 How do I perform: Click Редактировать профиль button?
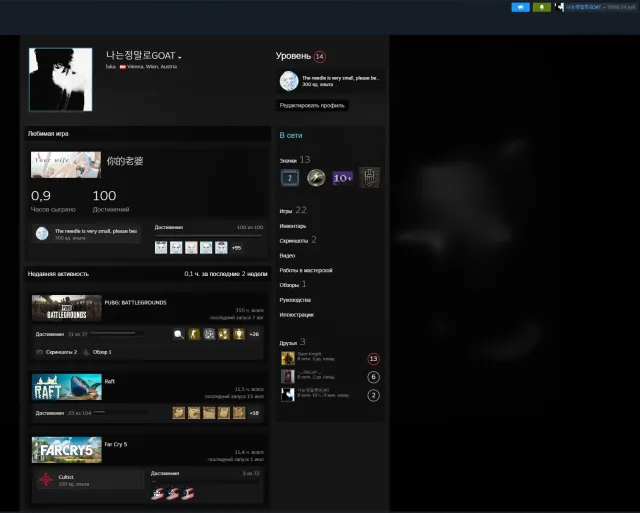[x=312, y=105]
